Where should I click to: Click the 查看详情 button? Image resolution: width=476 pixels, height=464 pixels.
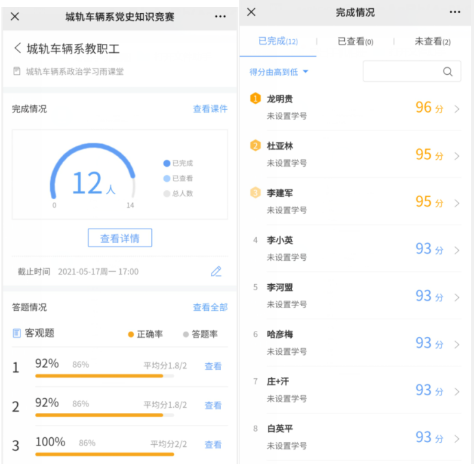pos(120,238)
